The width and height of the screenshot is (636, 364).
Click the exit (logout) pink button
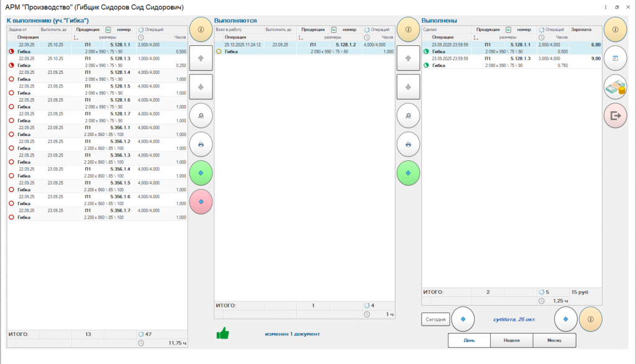click(x=616, y=116)
